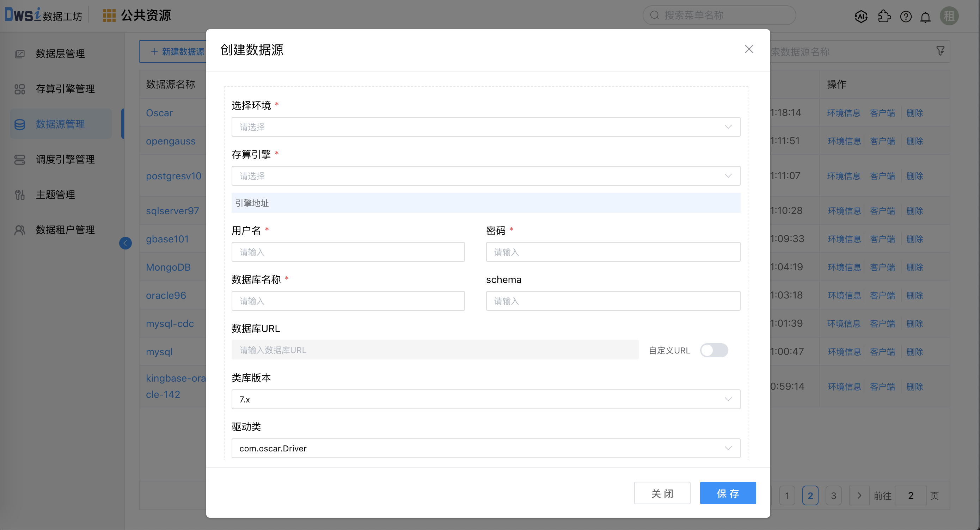Select 数据源管理 in the navigation menu
This screenshot has height=530, width=980.
click(60, 124)
